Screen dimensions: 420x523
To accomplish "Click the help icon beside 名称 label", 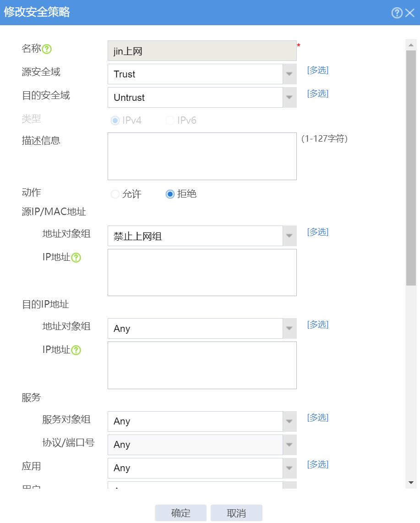I will point(47,49).
